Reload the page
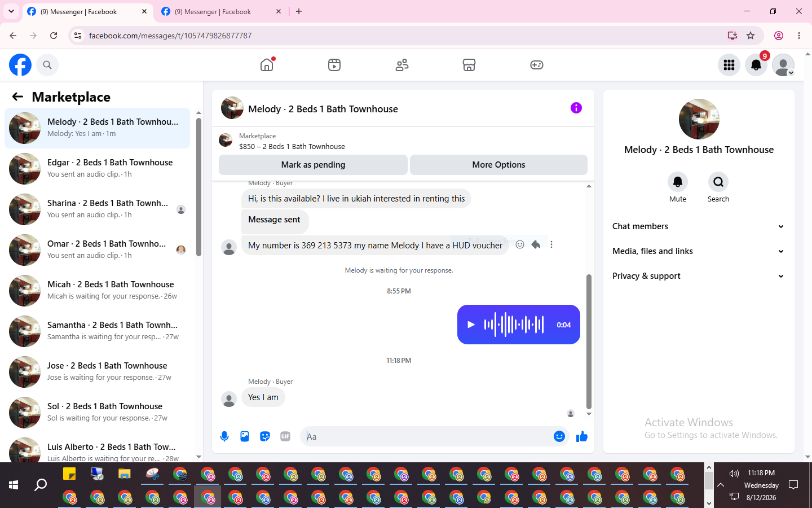 54,36
